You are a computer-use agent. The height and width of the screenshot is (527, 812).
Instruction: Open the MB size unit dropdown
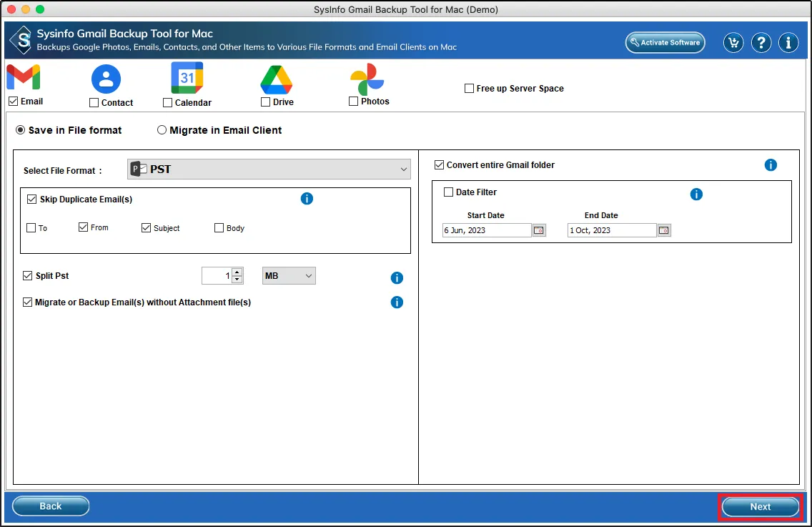pos(289,276)
